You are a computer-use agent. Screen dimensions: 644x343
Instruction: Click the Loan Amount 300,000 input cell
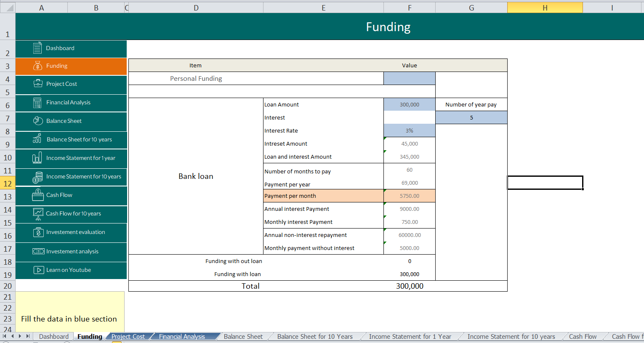point(409,104)
